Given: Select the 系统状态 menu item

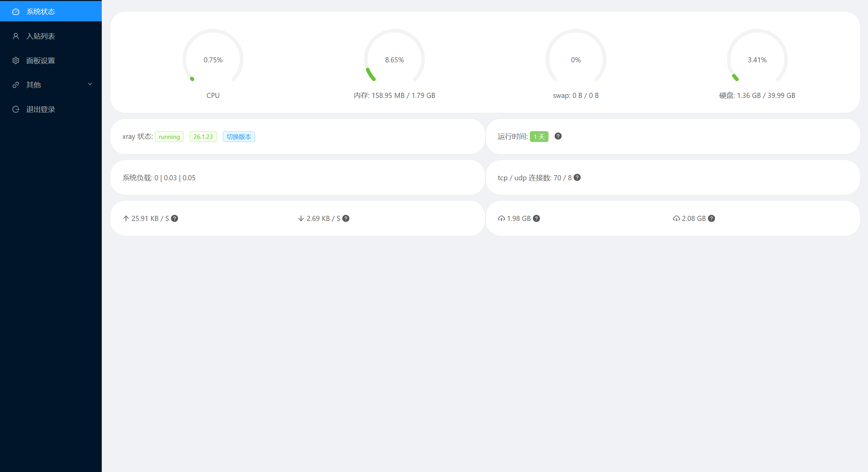Looking at the screenshot, I should coord(41,12).
